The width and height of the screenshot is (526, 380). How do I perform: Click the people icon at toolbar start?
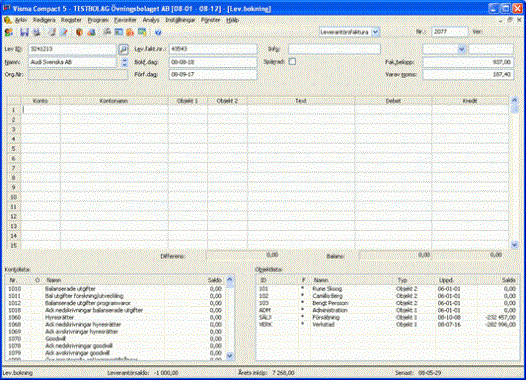coord(9,32)
